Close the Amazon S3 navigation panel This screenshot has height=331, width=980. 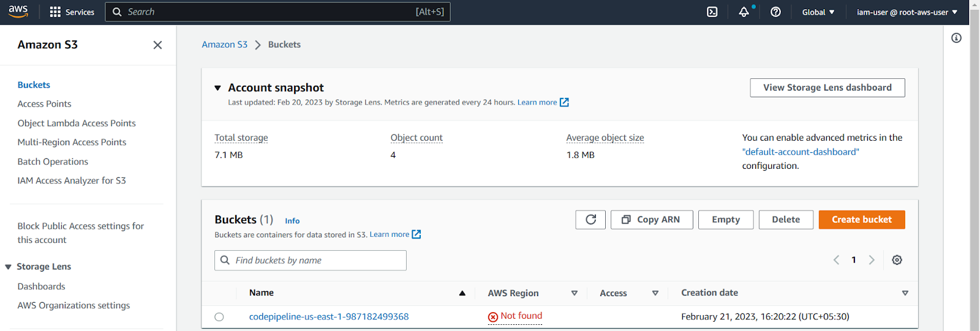[157, 45]
